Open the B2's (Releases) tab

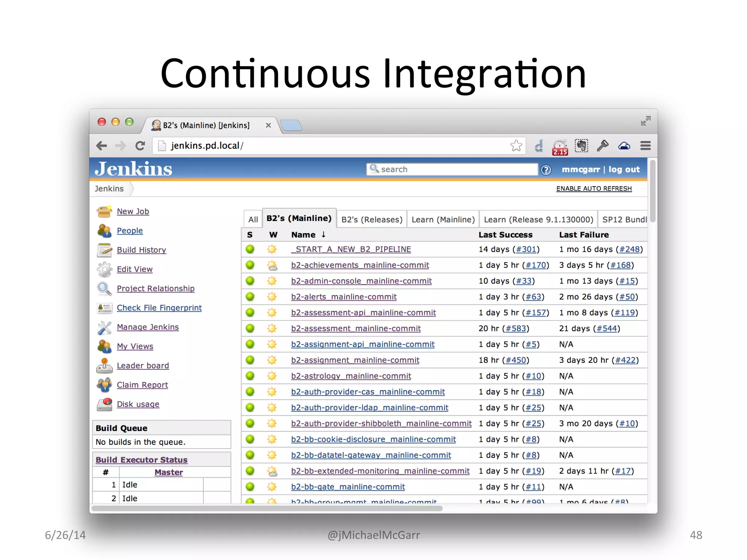click(x=372, y=219)
